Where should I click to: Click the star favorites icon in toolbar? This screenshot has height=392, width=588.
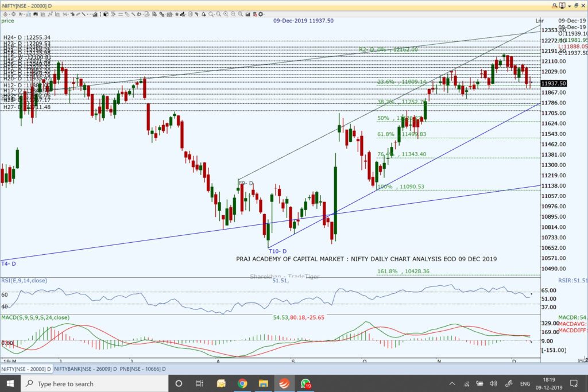(177, 14)
